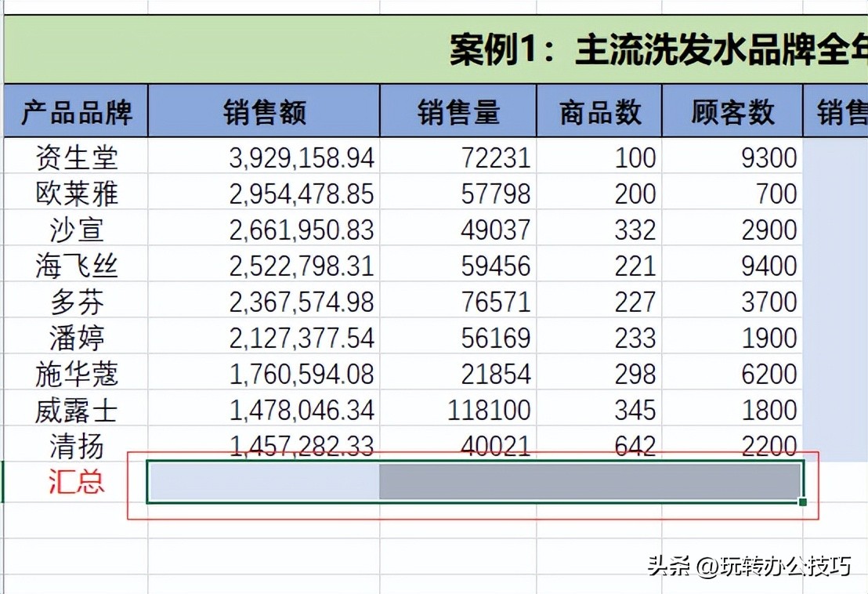
Task: Click sales amount 2,127,377.54
Action: (264, 336)
